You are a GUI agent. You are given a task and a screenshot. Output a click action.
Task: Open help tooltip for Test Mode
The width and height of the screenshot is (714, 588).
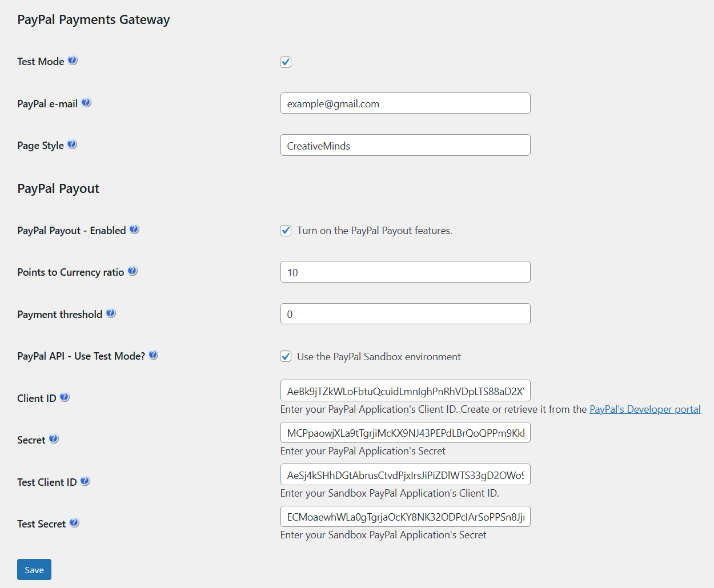pos(73,61)
